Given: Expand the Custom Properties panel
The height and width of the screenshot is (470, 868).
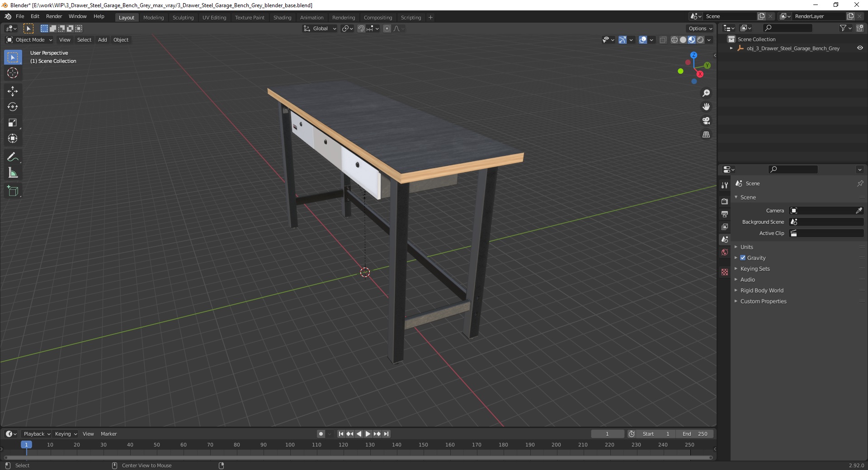Looking at the screenshot, I should point(763,301).
